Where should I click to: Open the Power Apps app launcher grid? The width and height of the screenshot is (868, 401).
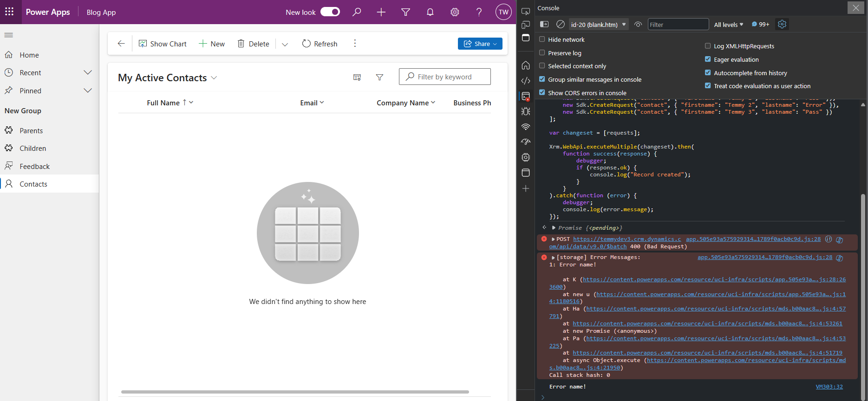9,12
